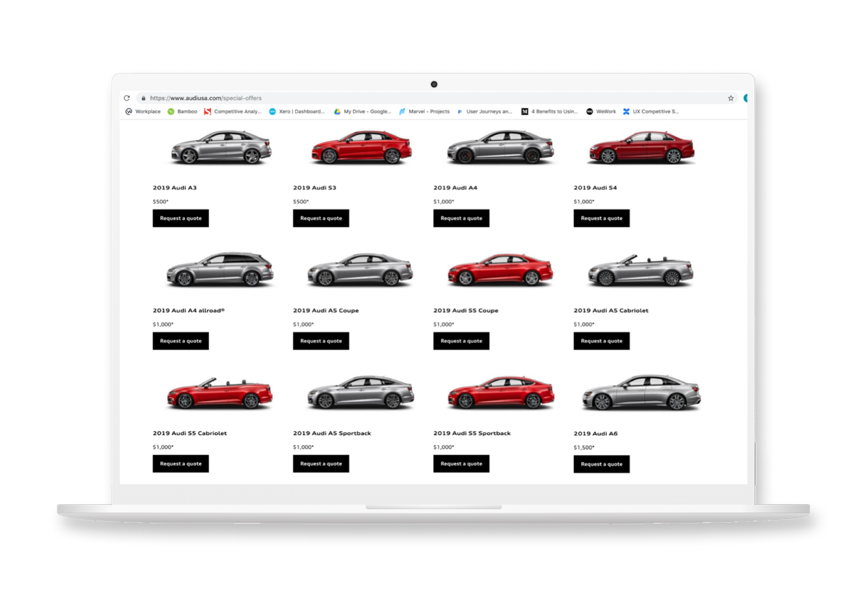This screenshot has width=849, height=616.
Task: Request a quote for Audi S5 Coupe
Action: click(461, 341)
